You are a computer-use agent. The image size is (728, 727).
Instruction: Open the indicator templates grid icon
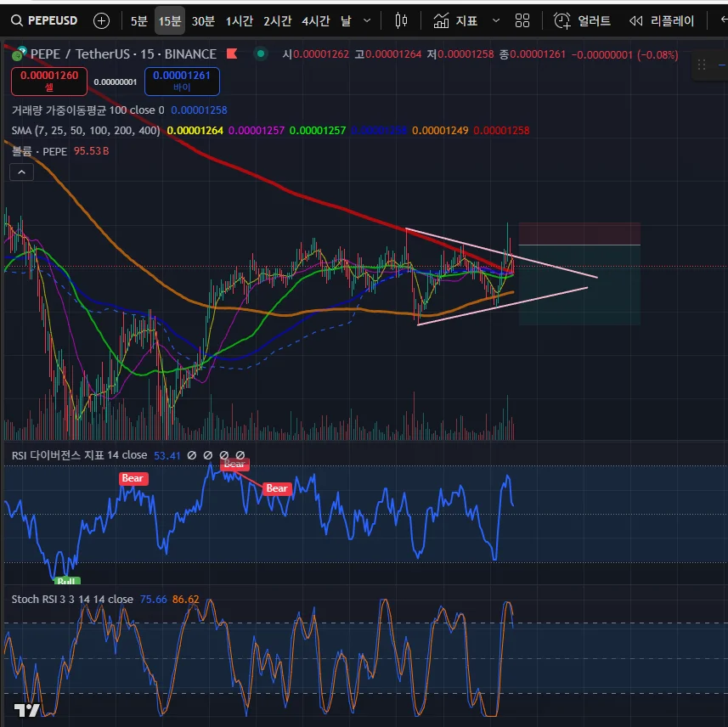pos(522,21)
